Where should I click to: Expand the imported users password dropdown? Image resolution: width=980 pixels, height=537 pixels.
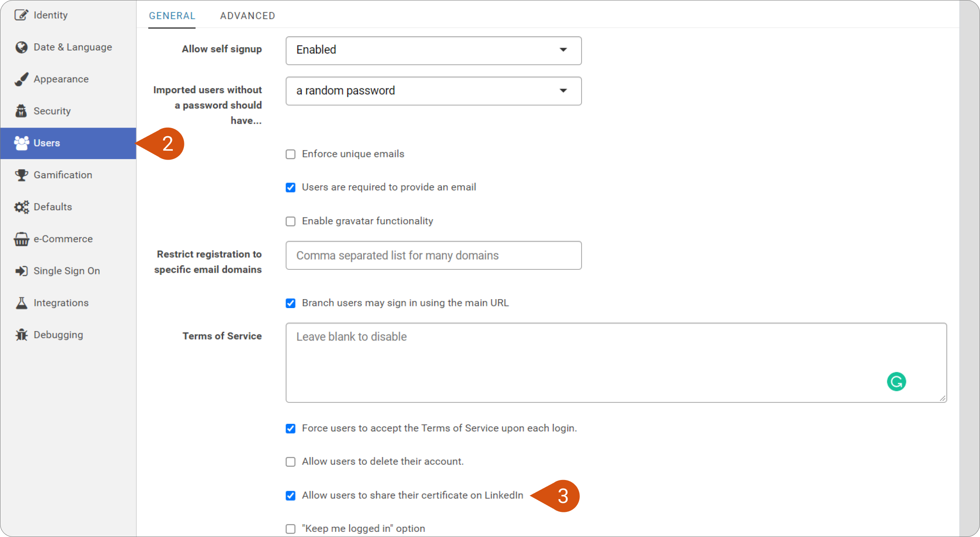point(563,91)
